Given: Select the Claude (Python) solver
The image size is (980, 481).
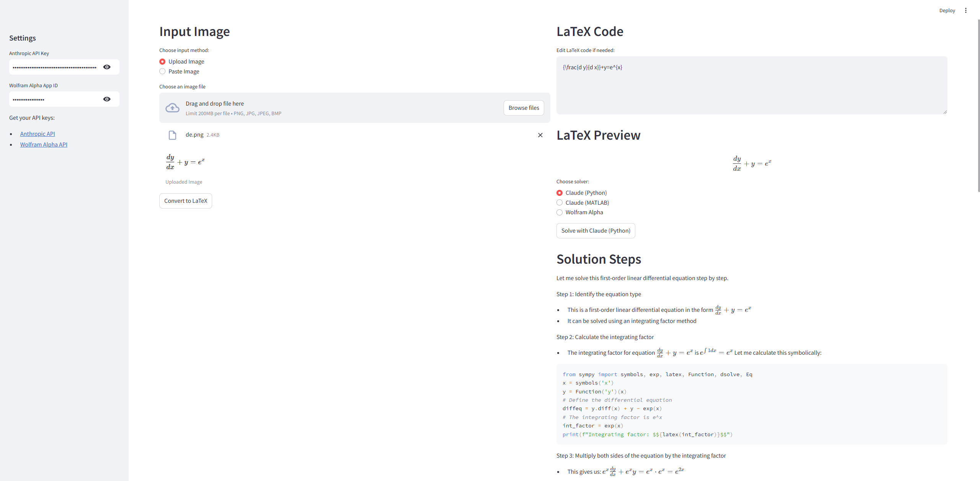Looking at the screenshot, I should point(560,193).
